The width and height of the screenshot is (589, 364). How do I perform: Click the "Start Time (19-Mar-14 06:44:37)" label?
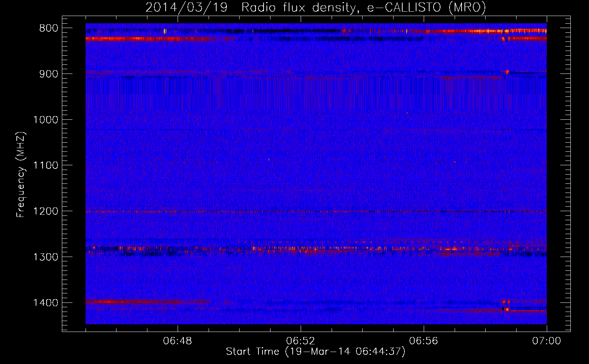316,352
